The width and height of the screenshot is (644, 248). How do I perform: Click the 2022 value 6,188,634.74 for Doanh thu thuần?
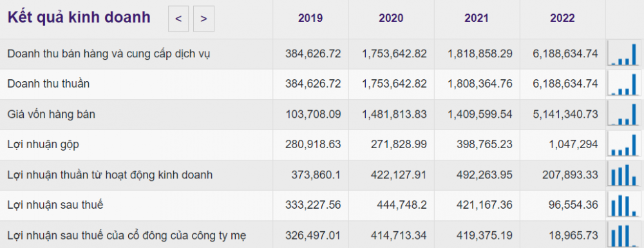563,84
